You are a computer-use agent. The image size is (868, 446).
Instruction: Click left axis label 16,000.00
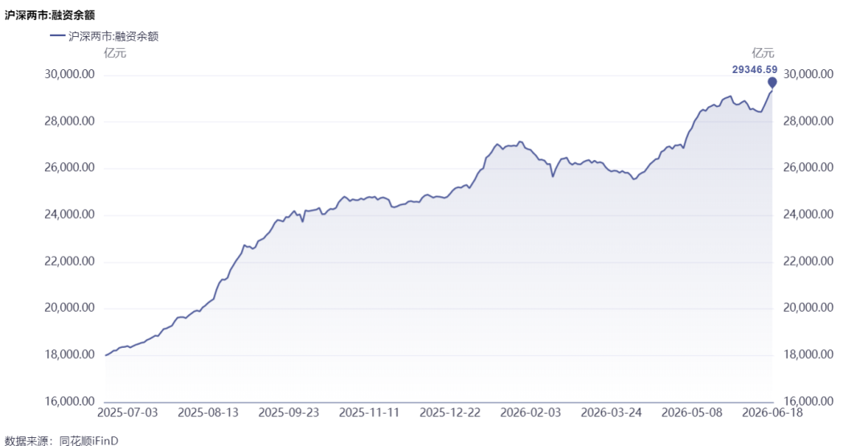[x=70, y=402]
